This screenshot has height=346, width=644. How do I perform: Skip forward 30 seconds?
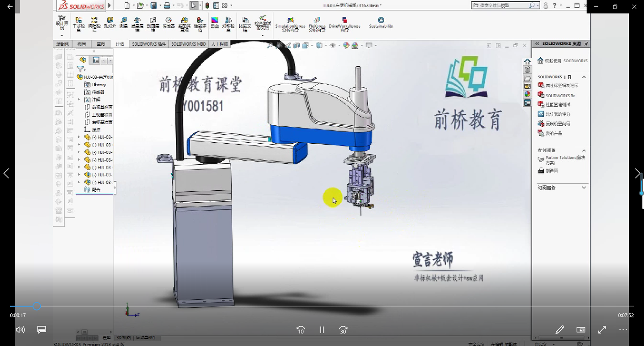click(343, 330)
